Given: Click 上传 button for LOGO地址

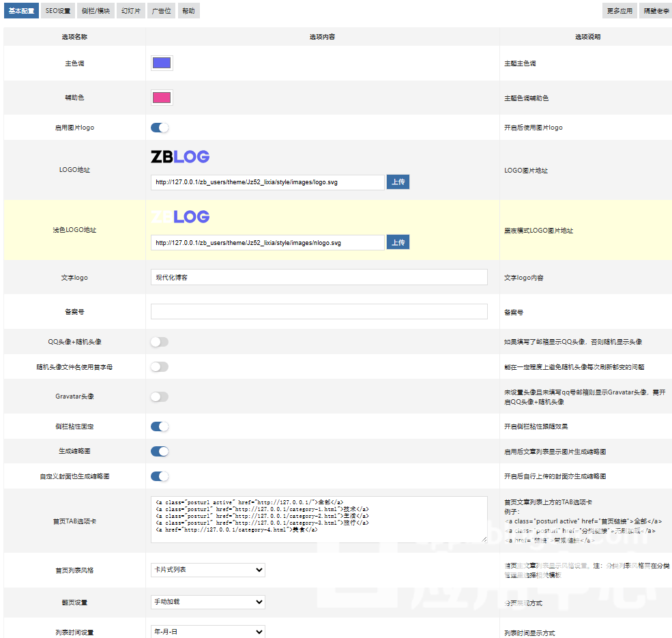Looking at the screenshot, I should 398,182.
